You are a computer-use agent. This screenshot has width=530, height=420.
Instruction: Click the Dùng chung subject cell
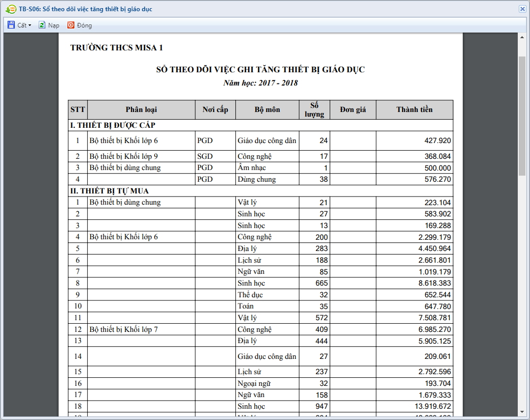click(x=268, y=179)
